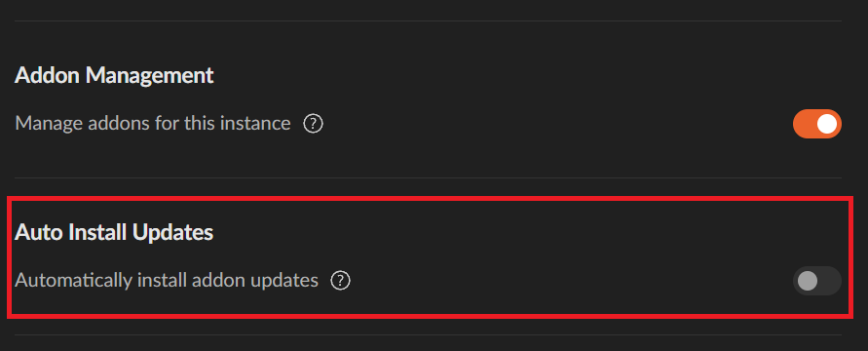Click the white knob of the orange toggle

(827, 124)
